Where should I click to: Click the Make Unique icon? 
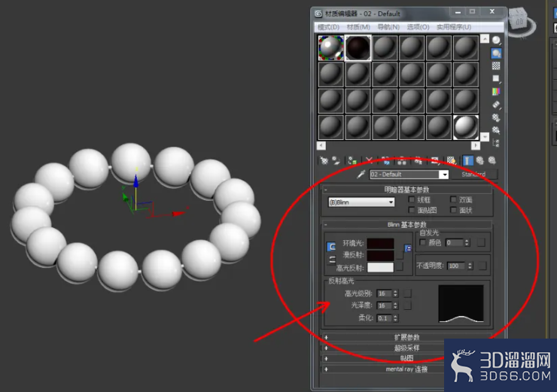tap(402, 160)
